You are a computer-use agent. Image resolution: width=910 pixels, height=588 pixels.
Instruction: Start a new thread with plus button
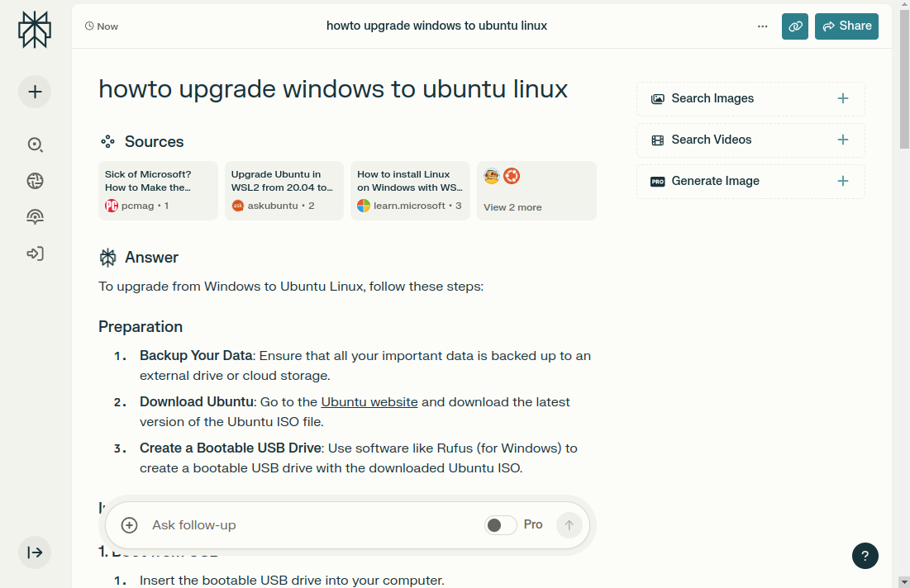[35, 92]
